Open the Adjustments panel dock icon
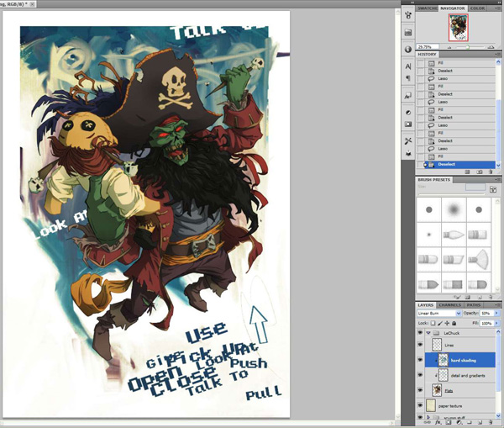The width and height of the screenshot is (504, 428). click(x=408, y=113)
